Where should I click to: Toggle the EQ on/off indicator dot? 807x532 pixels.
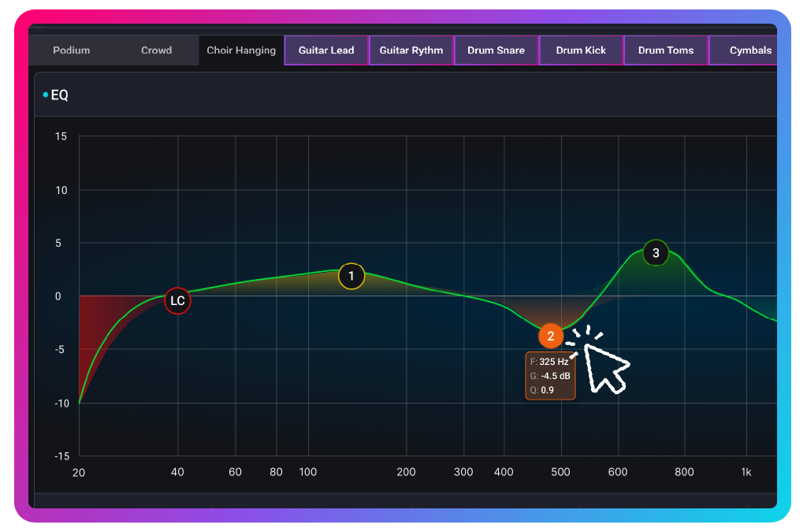(x=45, y=94)
